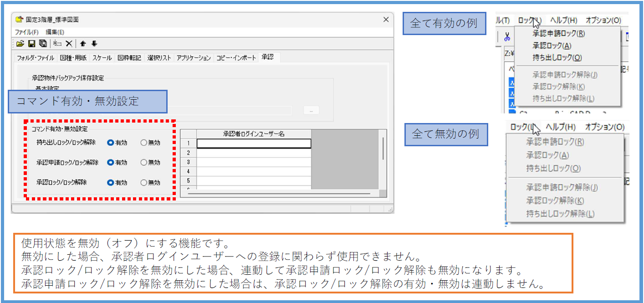The height and width of the screenshot is (303, 644).
Task: Click the save floppy disk icon
Action: click(x=32, y=44)
